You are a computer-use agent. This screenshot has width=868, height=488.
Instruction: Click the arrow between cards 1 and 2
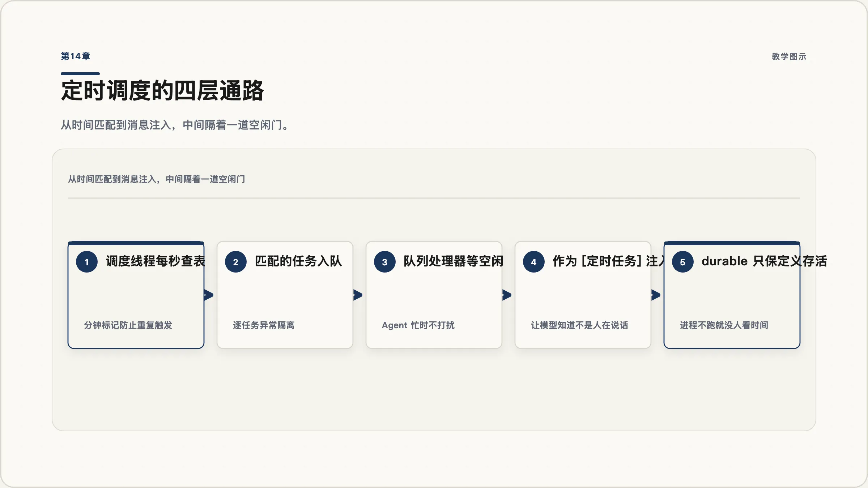209,295
